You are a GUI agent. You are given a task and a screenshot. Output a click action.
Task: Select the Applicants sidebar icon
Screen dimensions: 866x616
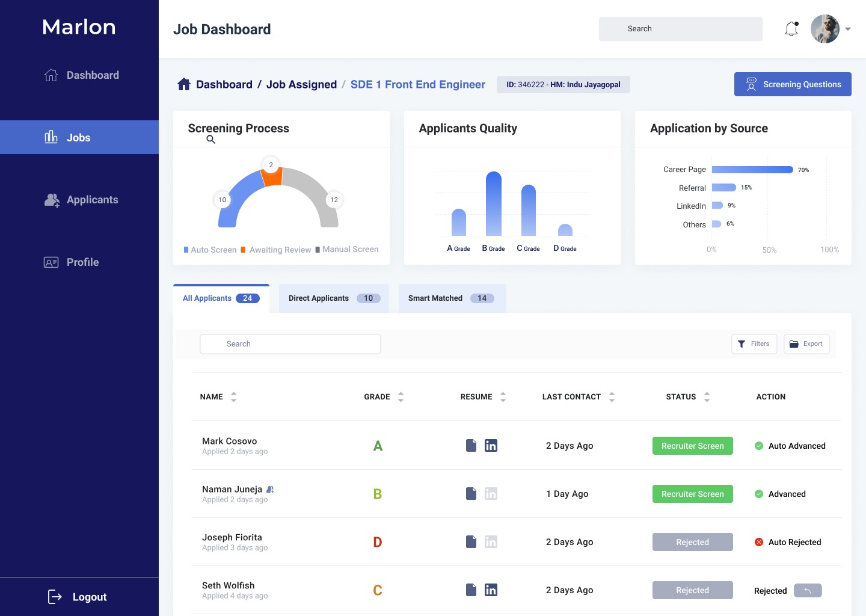point(52,200)
